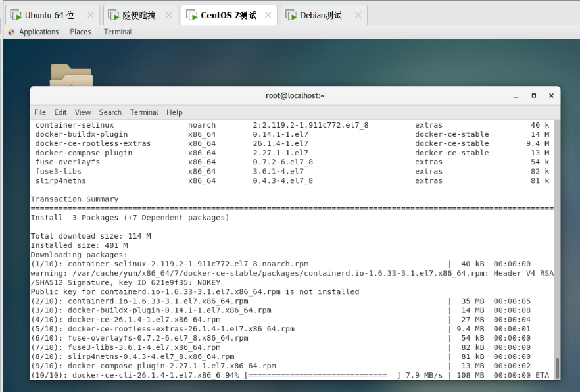
Task: Click the CentOS 7测试 tab VM icon
Action: (x=191, y=15)
